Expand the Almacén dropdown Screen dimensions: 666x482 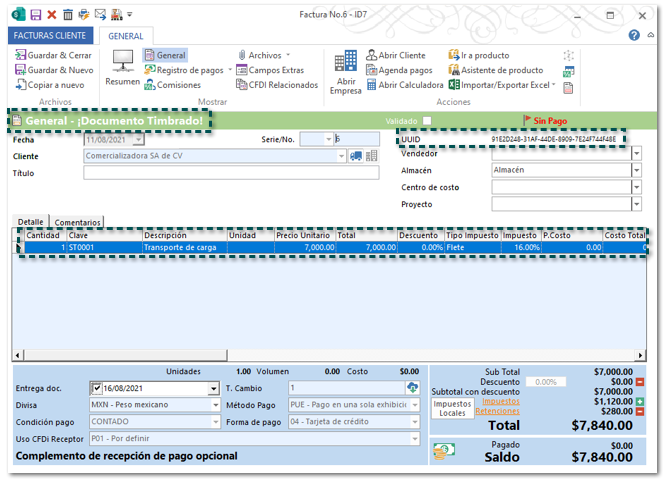(637, 171)
